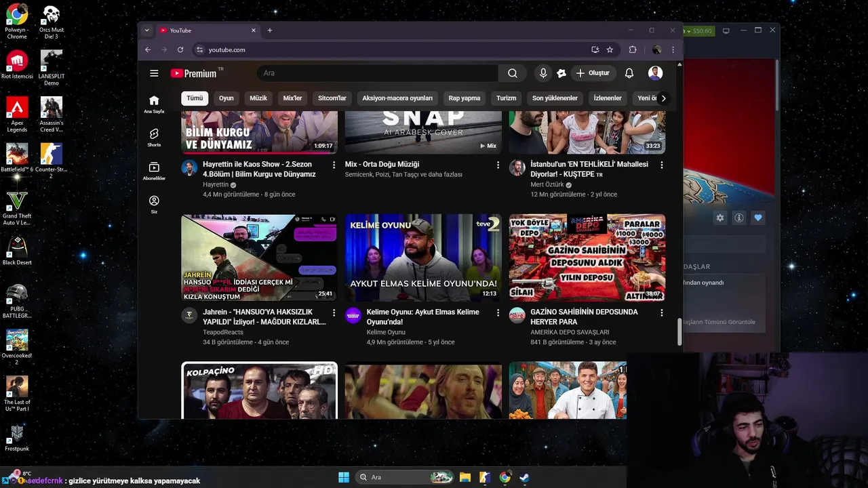Image resolution: width=868 pixels, height=488 pixels.
Task: Select the Aksiyon-macera oyunları chip
Action: tap(397, 98)
